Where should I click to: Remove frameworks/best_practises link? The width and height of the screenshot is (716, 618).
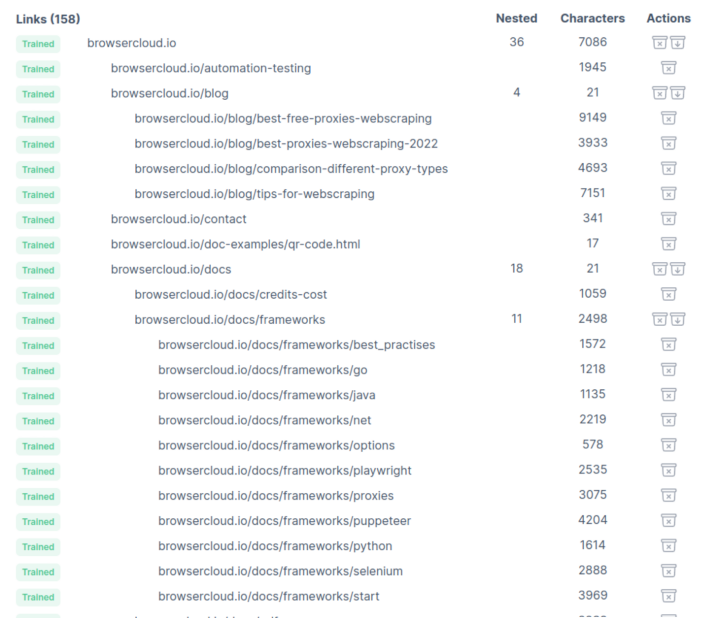[x=669, y=344]
